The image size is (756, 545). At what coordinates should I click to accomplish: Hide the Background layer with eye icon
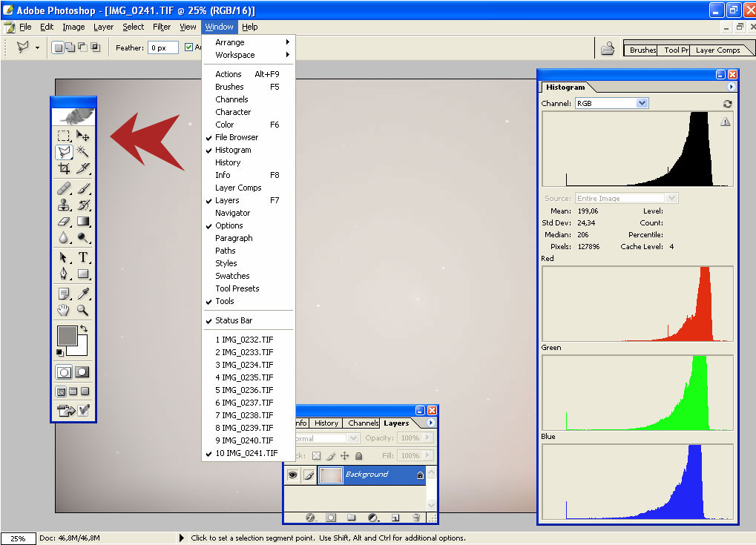(292, 475)
